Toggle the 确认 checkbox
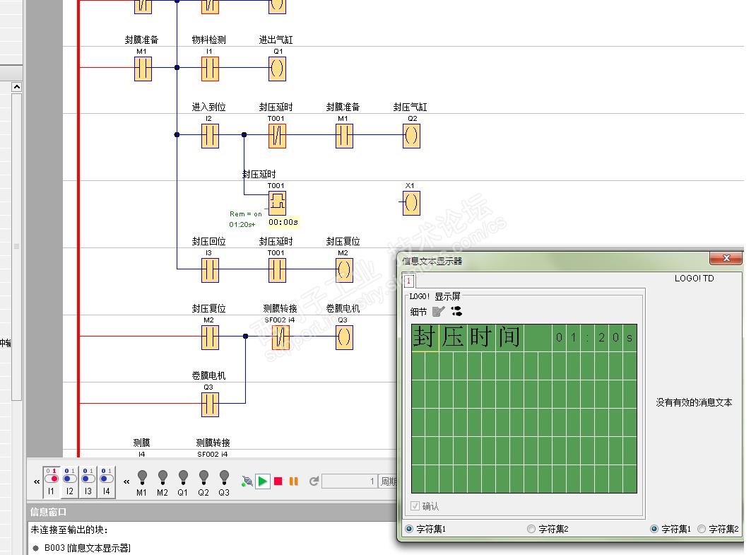The height and width of the screenshot is (555, 756). click(x=415, y=506)
